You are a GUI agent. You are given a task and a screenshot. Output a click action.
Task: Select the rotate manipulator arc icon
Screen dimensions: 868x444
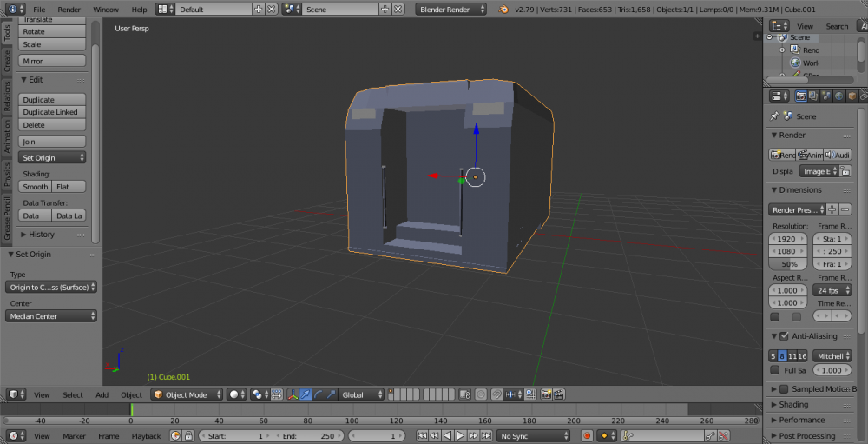[x=319, y=394]
